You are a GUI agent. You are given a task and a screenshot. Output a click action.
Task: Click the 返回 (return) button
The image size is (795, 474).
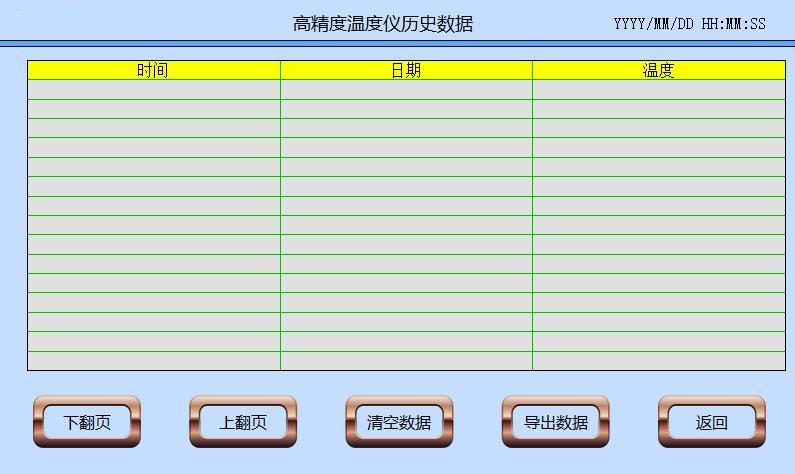(711, 422)
